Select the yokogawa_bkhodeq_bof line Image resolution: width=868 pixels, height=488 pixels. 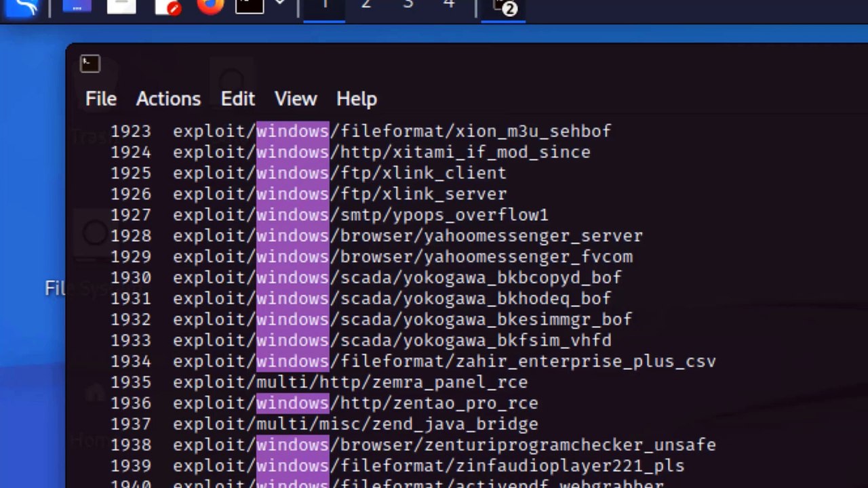tap(361, 298)
